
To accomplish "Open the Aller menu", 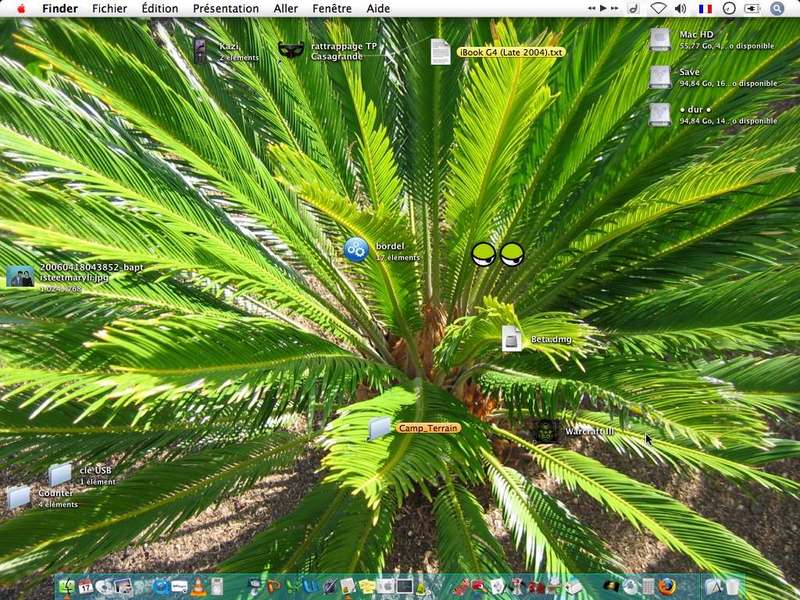I will 285,9.
